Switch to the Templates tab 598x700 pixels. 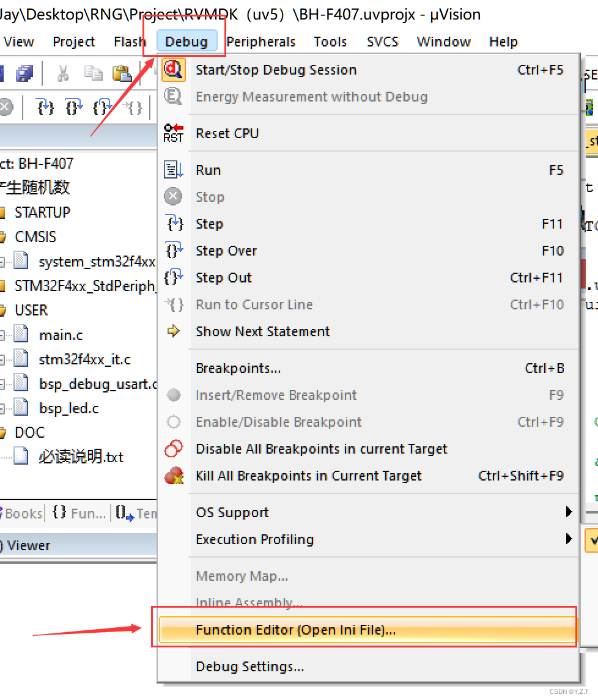(x=136, y=514)
